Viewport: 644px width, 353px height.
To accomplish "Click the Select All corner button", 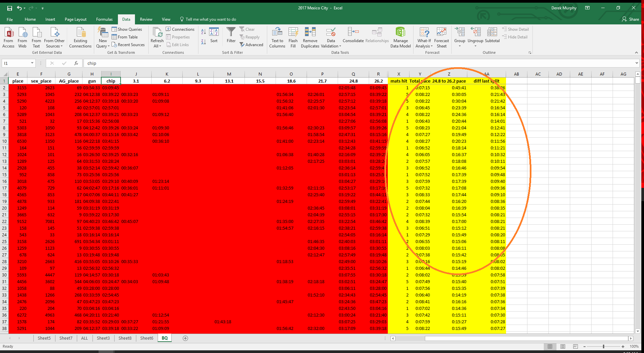I will (x=5, y=74).
